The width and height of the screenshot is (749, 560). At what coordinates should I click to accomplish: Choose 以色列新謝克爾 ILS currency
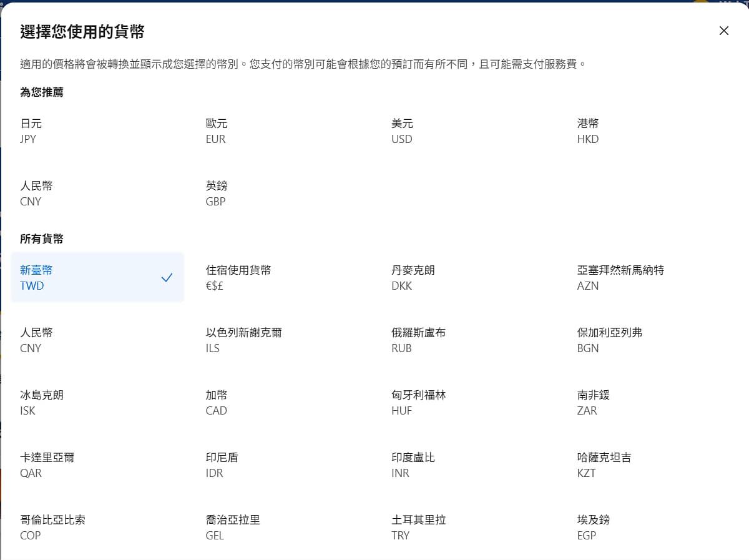(243, 340)
